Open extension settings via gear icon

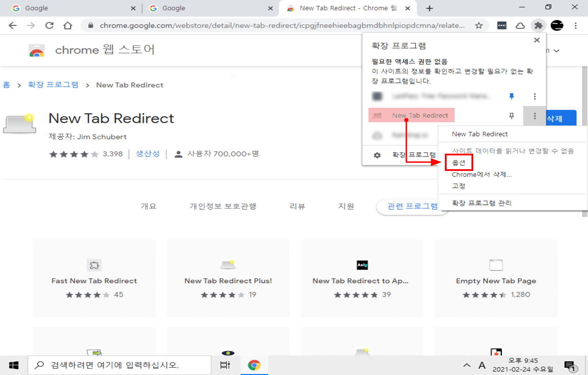pyautogui.click(x=377, y=155)
